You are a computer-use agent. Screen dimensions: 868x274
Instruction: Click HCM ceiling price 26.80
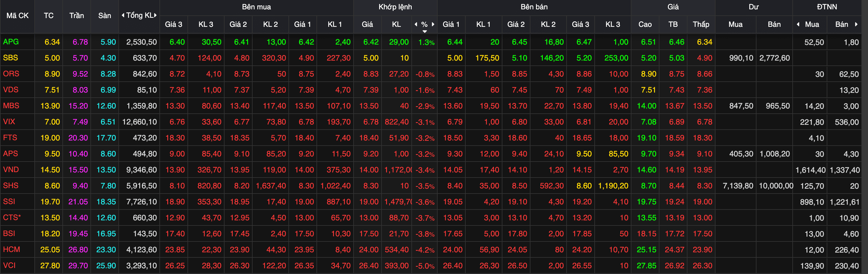pyautogui.click(x=78, y=250)
